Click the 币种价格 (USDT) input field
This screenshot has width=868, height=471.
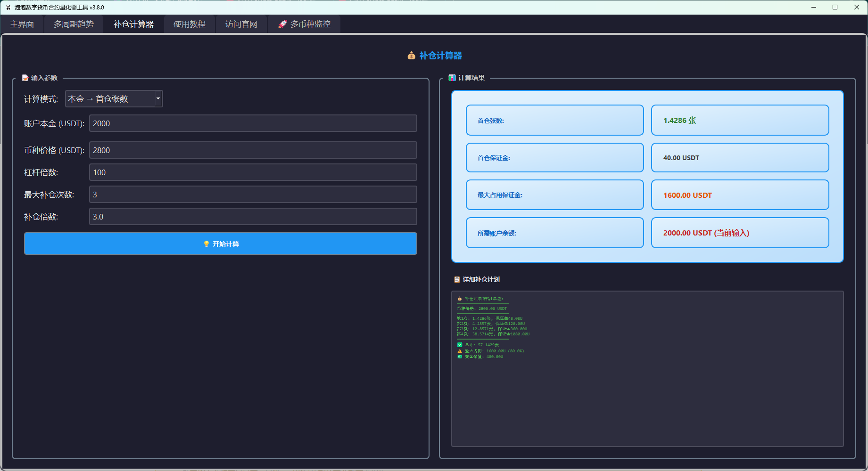pos(253,150)
